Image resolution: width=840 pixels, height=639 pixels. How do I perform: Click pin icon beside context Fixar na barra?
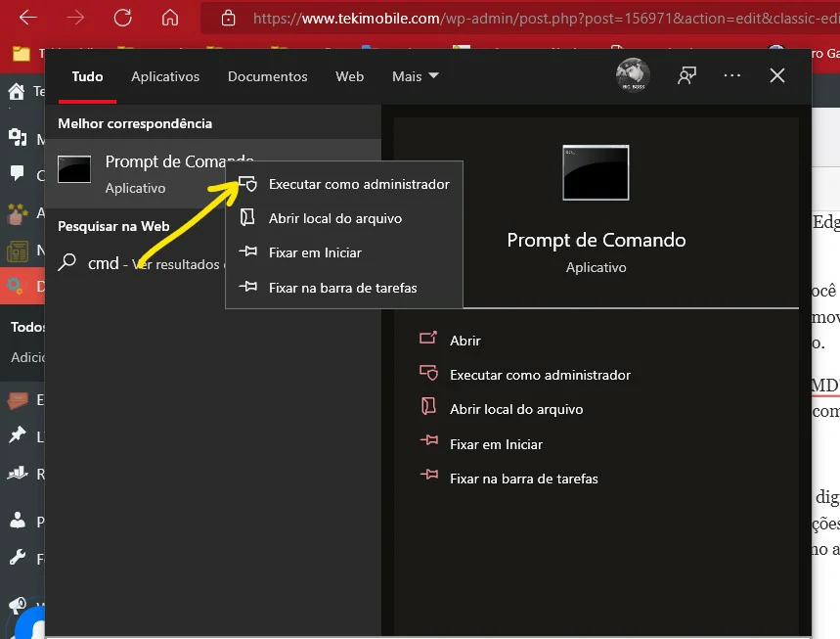248,287
